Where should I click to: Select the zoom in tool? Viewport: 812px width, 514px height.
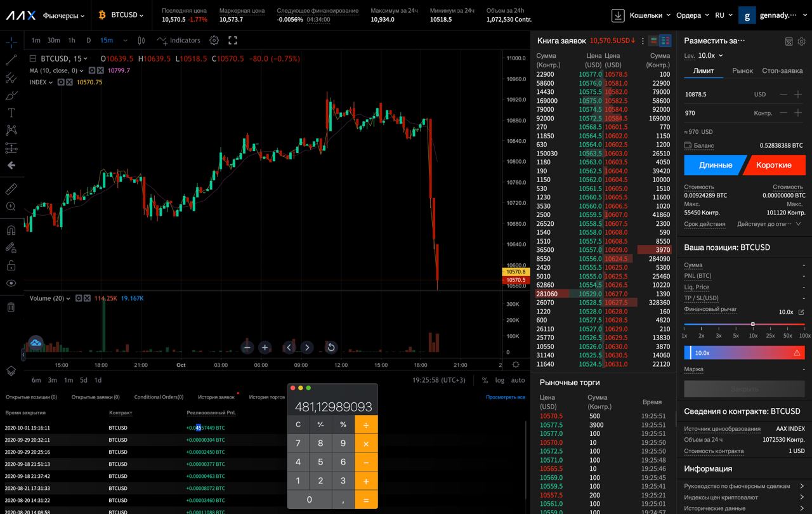click(x=11, y=207)
